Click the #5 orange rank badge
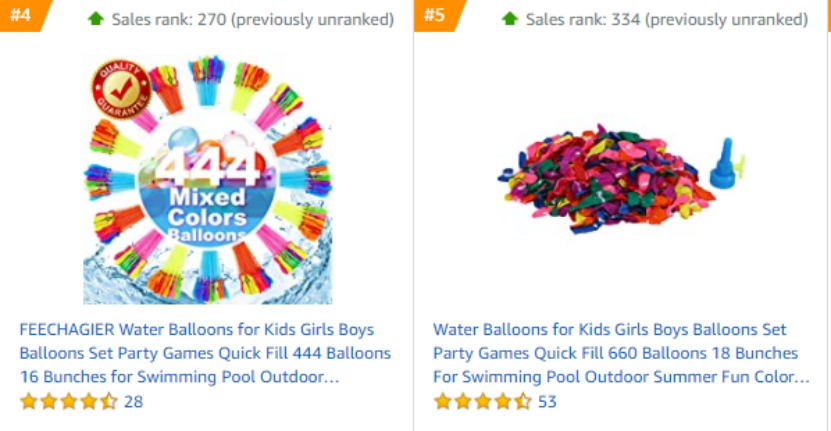The height and width of the screenshot is (431, 831). click(x=438, y=15)
